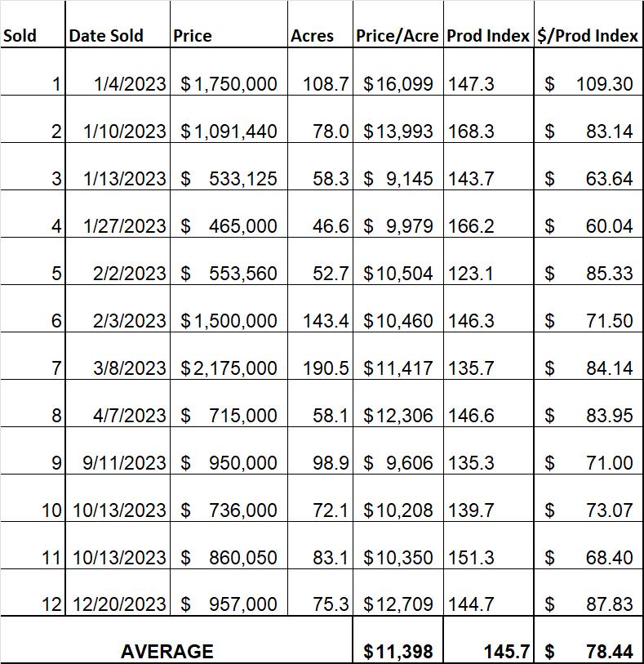Screen dimensions: 644x664
Task: Click the acres cell 58.3
Action: [x=320, y=167]
